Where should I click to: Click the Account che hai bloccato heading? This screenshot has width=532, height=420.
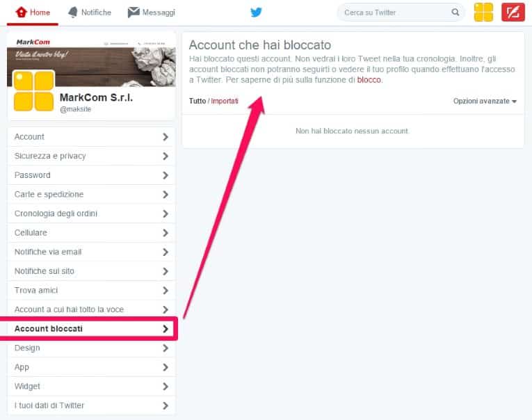click(260, 45)
